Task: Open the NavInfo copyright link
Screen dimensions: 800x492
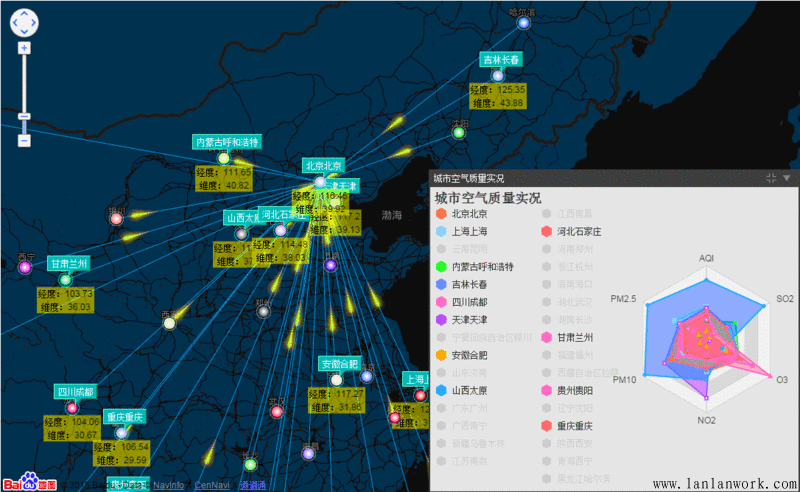Action: 168,485
